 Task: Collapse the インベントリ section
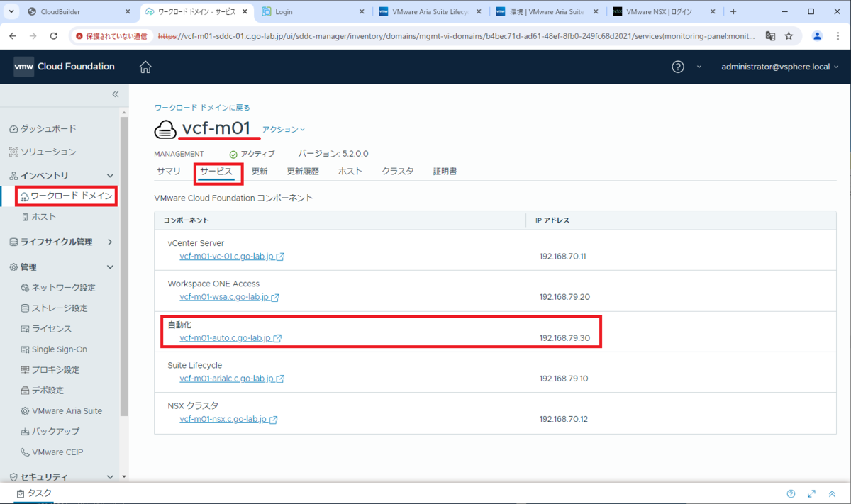click(110, 176)
